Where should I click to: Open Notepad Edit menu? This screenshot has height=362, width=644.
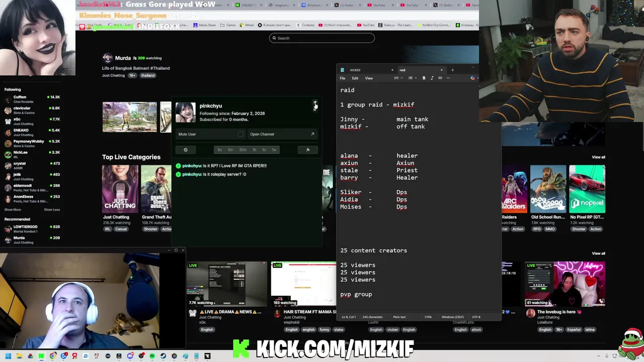pos(355,78)
